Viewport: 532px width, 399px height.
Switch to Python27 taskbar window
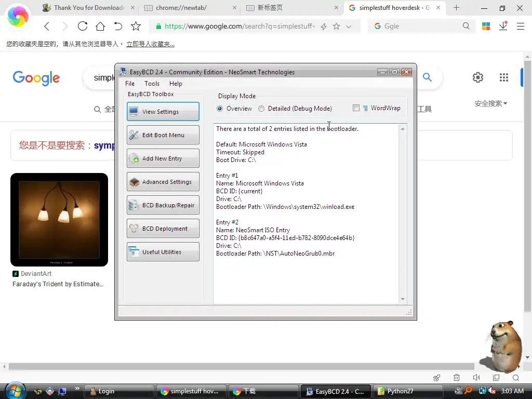(408, 391)
